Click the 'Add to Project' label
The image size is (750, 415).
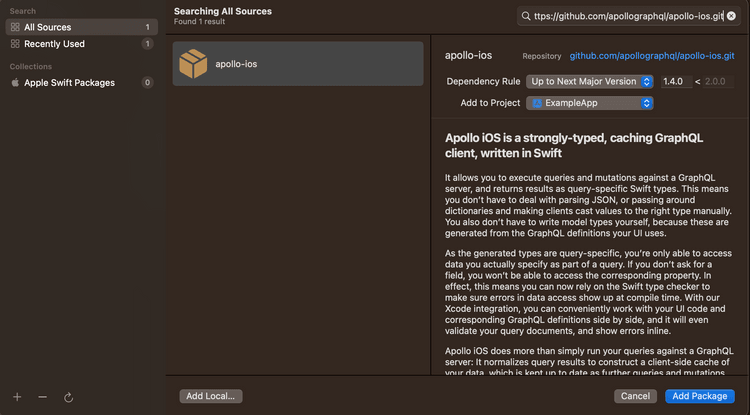point(490,103)
